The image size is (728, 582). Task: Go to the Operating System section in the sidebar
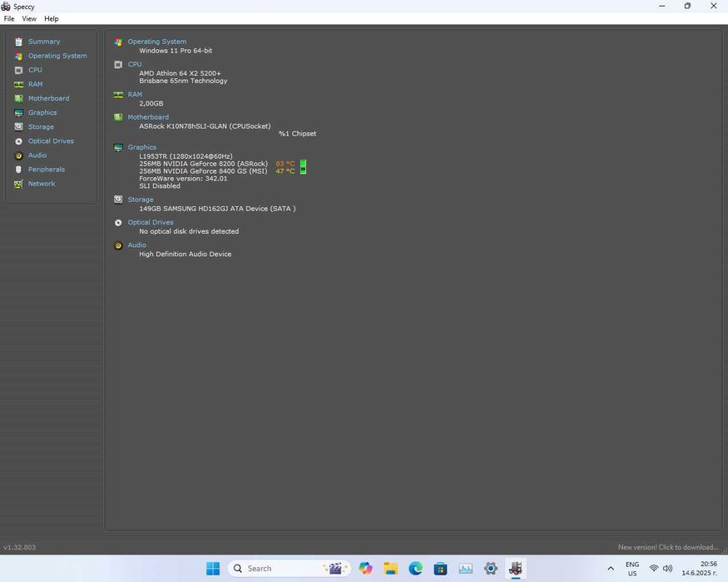[x=57, y=56]
